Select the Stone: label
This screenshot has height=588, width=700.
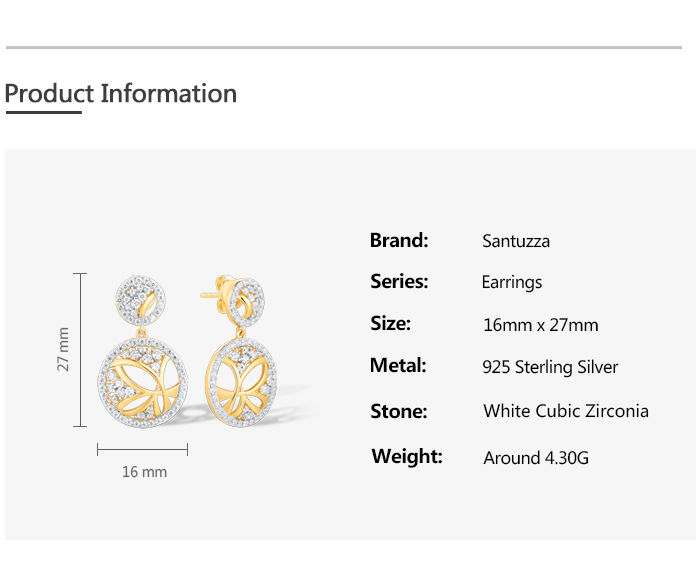click(x=398, y=411)
